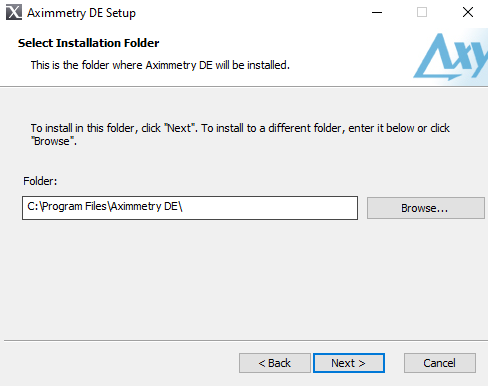Click the "Aximmetry DE Setup" window title text
Screen dimensions: 488x386
pyautogui.click(x=81, y=13)
